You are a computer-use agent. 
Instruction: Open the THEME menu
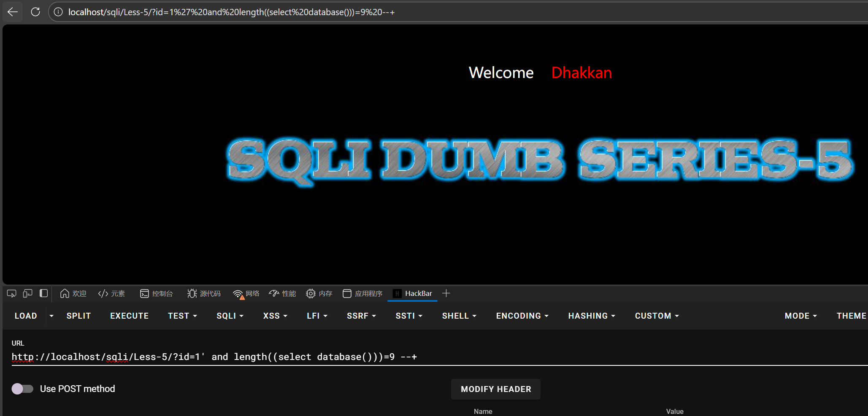[x=852, y=316]
